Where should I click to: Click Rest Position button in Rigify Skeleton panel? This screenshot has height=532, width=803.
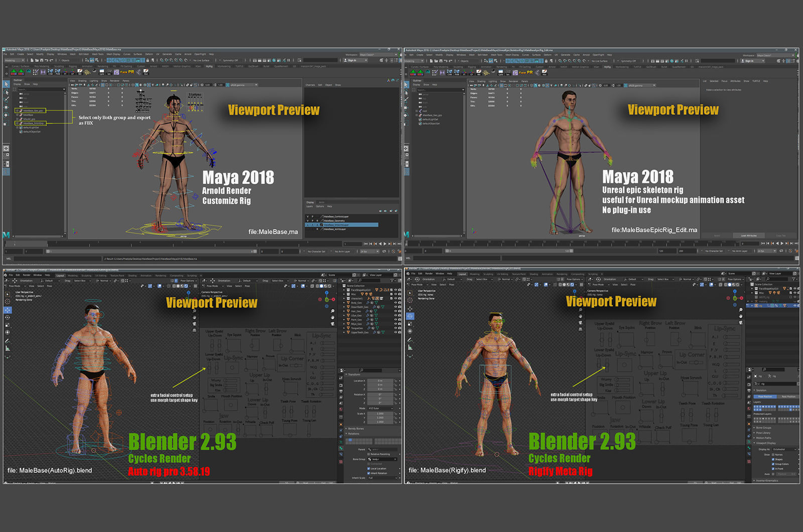pos(788,396)
